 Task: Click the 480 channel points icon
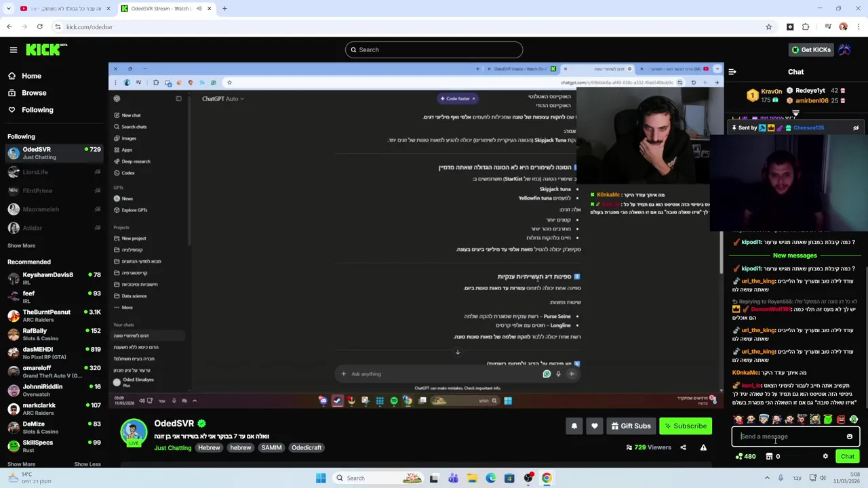coord(745,456)
